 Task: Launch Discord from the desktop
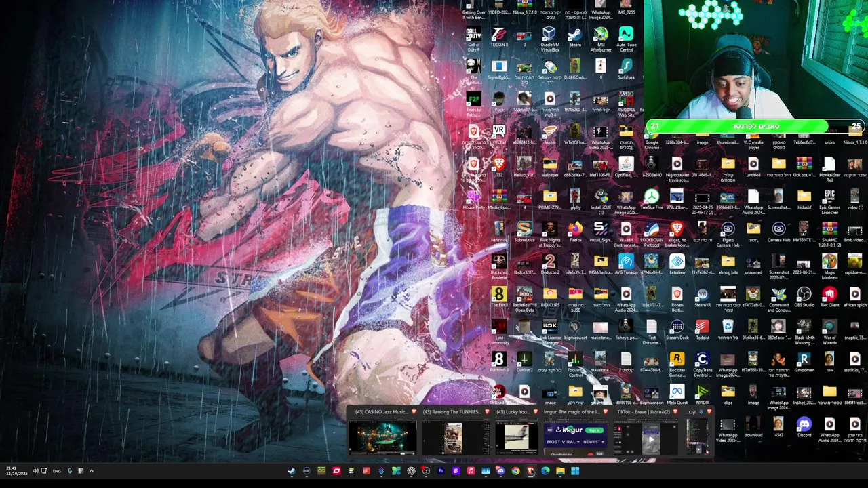tap(804, 428)
